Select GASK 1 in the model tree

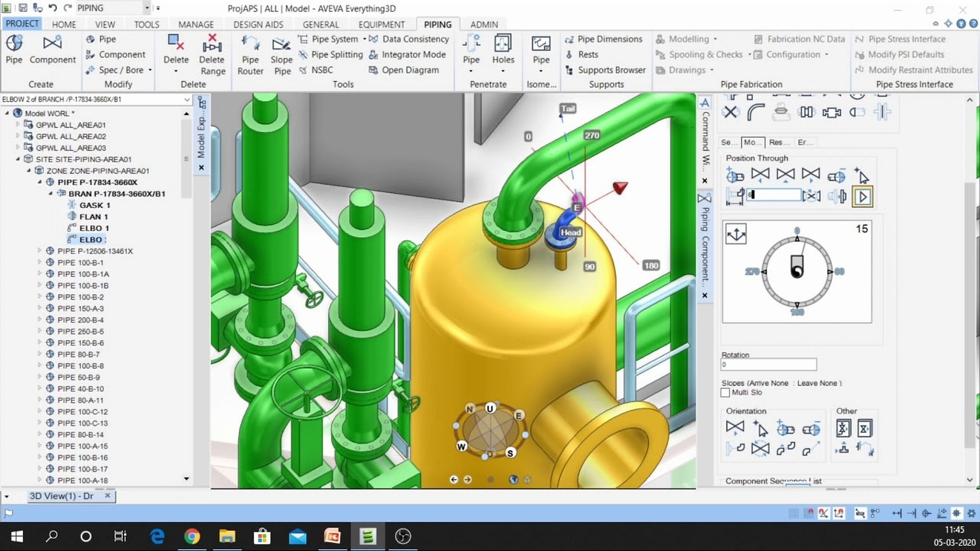tap(95, 205)
